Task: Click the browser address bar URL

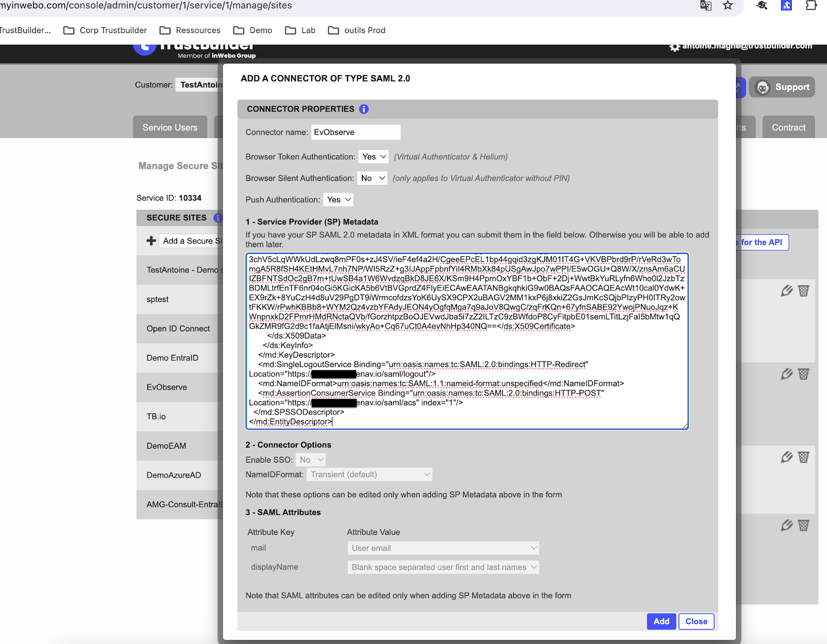Action: [146, 6]
